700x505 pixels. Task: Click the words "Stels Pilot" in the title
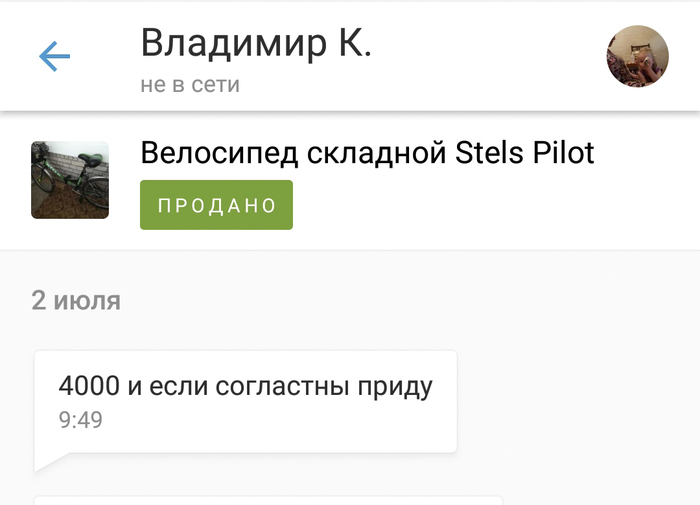click(524, 153)
